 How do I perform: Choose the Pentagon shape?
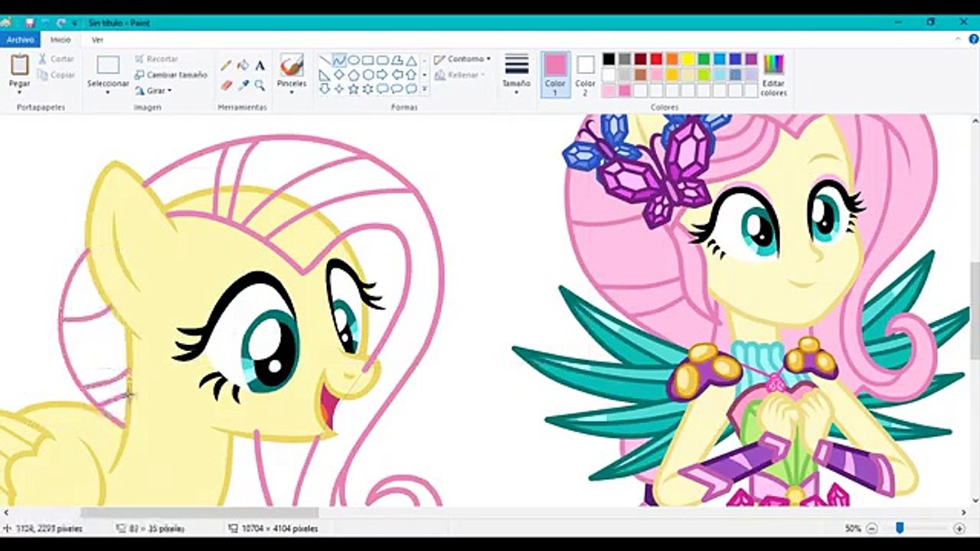354,75
